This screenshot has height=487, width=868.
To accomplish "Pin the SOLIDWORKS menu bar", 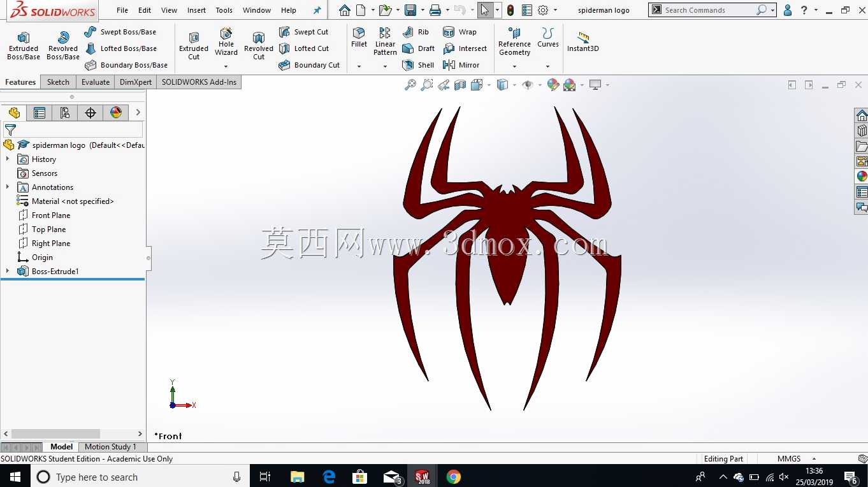I will tap(317, 10).
